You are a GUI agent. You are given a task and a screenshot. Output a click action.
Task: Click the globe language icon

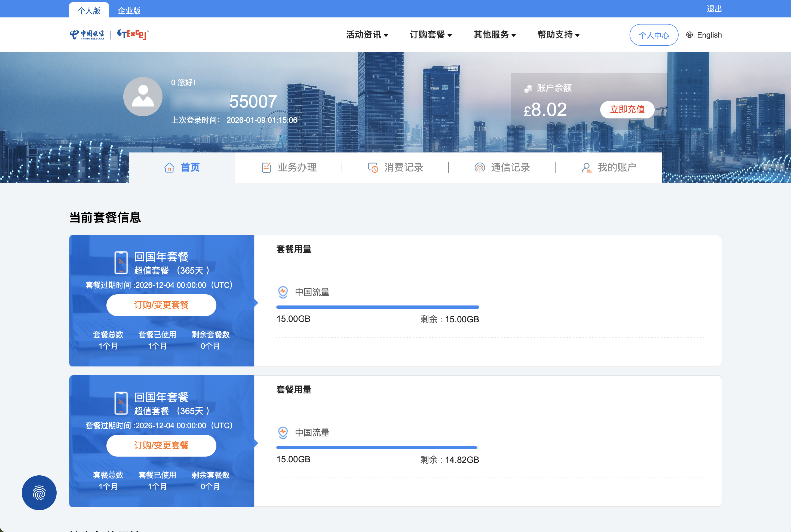[689, 35]
